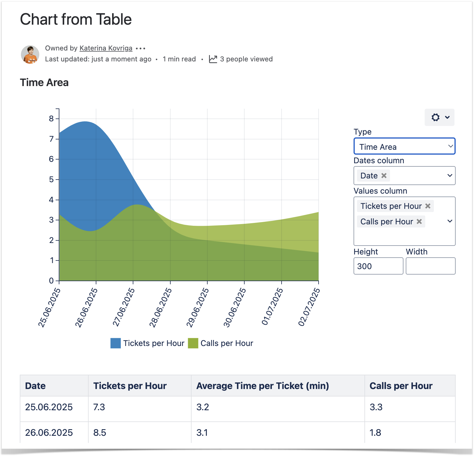Click the Height input field
This screenshot has height=457, width=476.
coord(378,266)
